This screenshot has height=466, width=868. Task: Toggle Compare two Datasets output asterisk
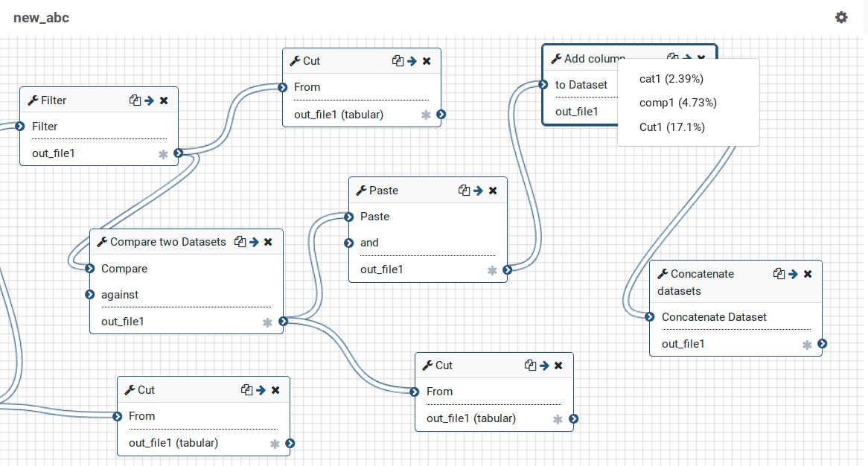point(267,322)
